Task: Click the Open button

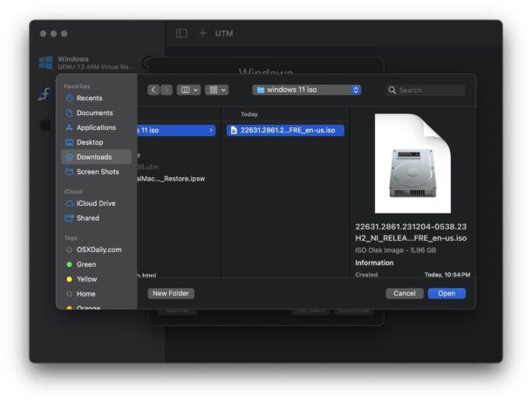Action: point(446,294)
